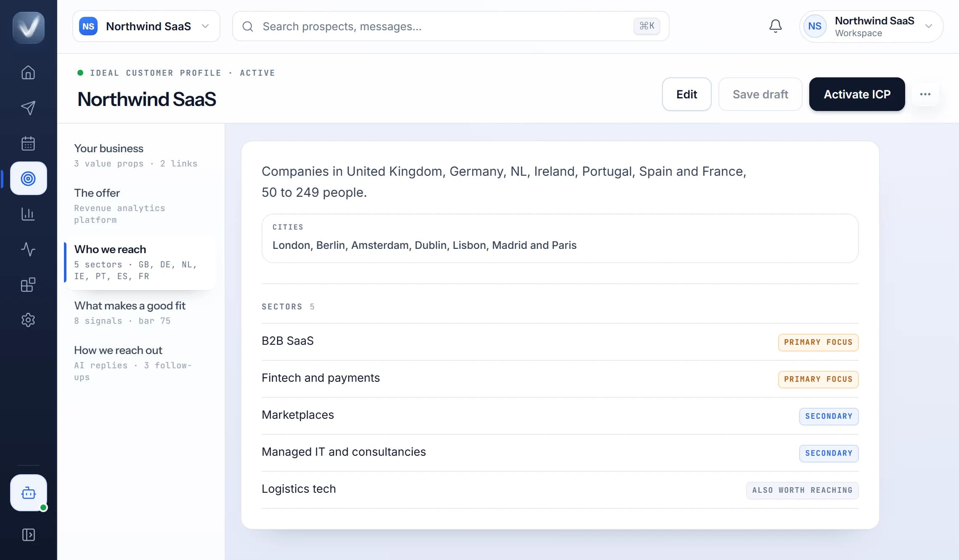Open the activity pulse icon
Screen dimensions: 959x560
click(28, 249)
